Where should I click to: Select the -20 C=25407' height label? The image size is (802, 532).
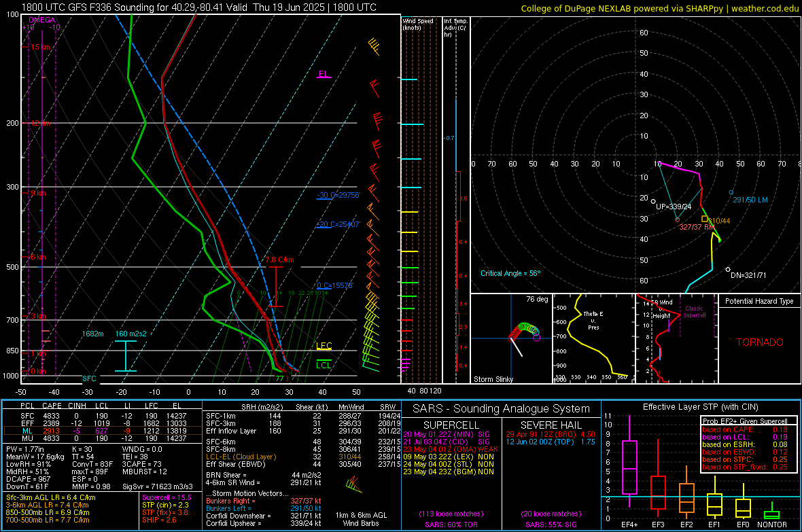point(338,224)
